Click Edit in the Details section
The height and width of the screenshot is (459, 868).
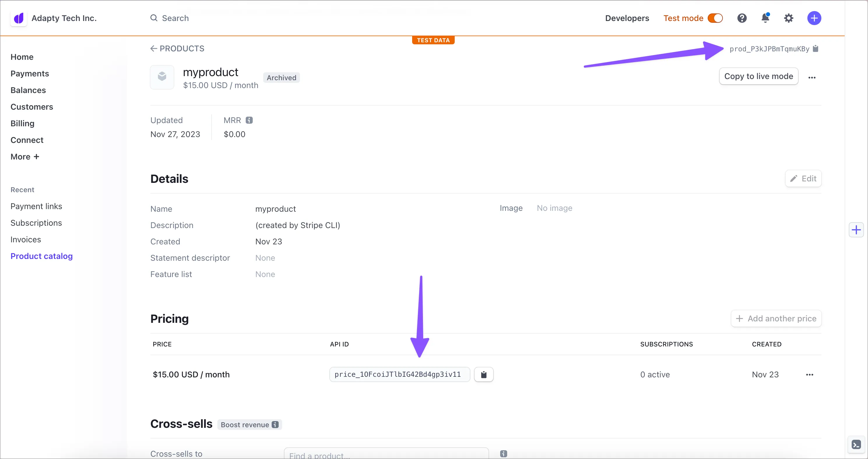(x=803, y=178)
